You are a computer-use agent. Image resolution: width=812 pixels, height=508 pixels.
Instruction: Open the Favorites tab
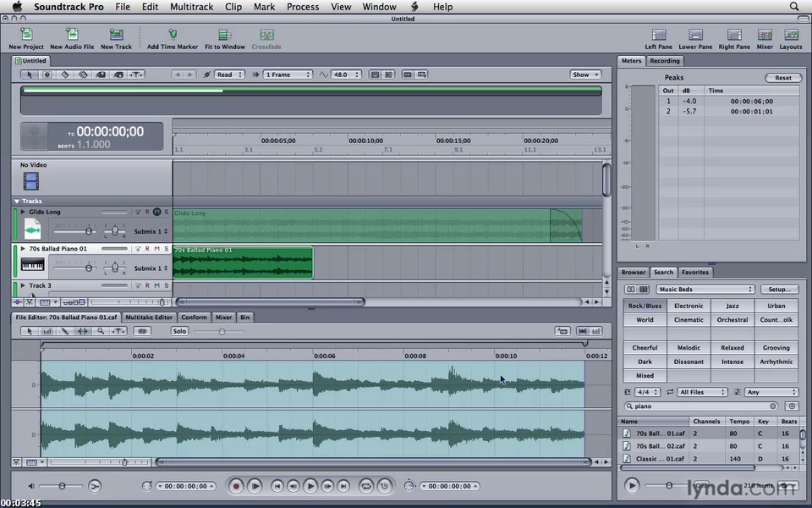(695, 272)
